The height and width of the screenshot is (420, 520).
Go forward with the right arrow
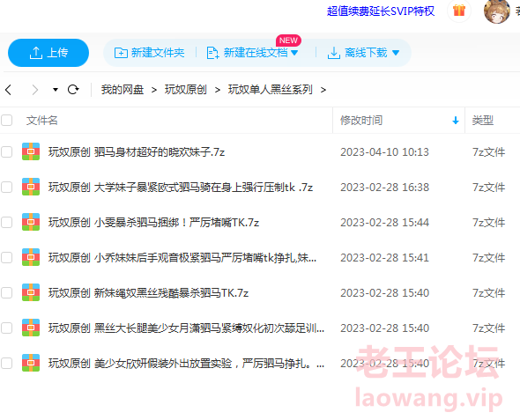click(35, 90)
